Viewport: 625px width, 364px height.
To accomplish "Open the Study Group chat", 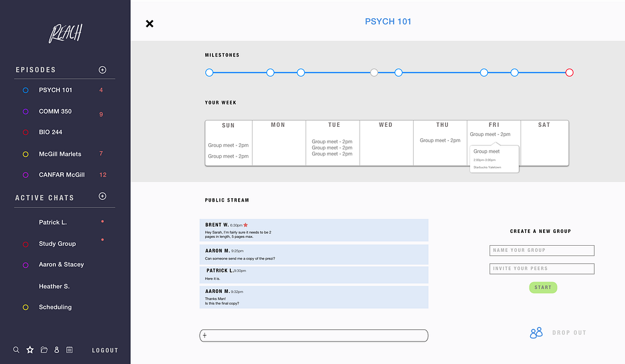I will [57, 244].
